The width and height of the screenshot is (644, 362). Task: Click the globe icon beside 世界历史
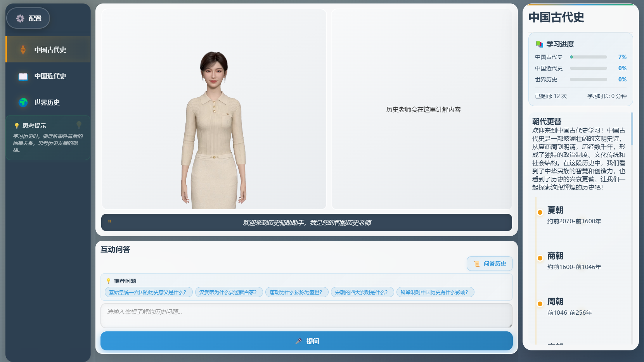pos(23,102)
